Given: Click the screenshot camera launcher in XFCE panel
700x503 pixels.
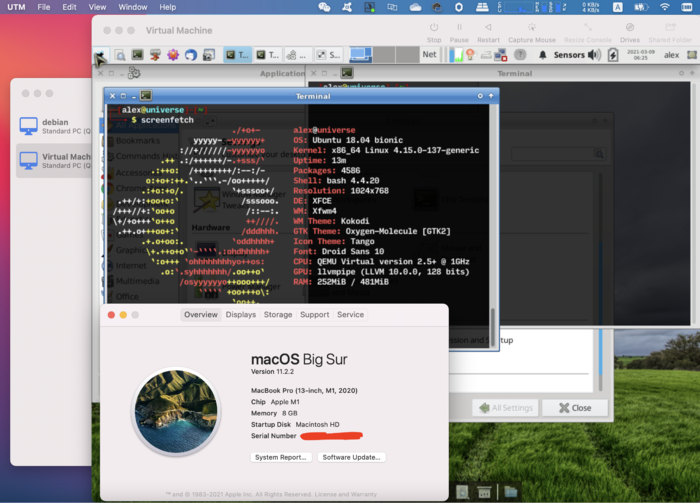Looking at the screenshot, I should (x=208, y=55).
